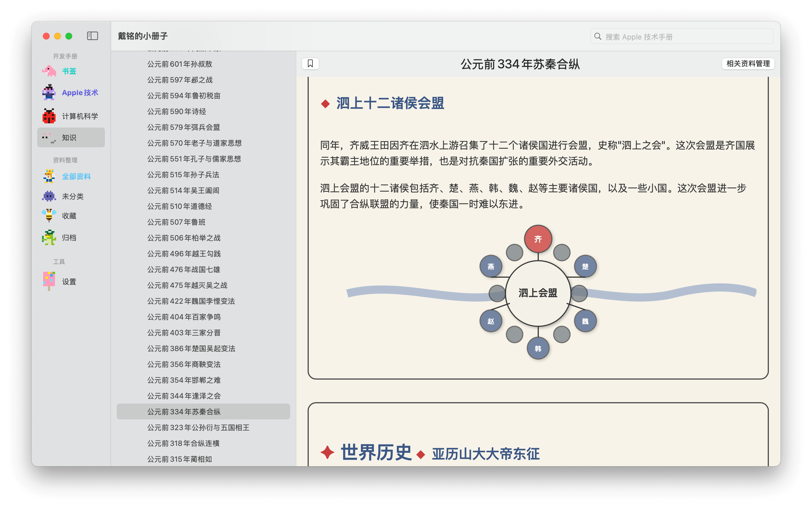812x508 pixels.
Task: Click the 全部资料 pixel character icon
Action: pyautogui.click(x=49, y=176)
